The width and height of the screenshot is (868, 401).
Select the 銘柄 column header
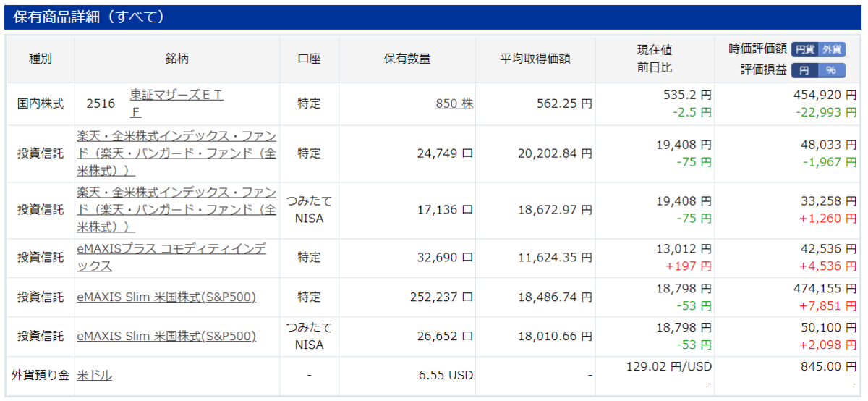pos(177,59)
